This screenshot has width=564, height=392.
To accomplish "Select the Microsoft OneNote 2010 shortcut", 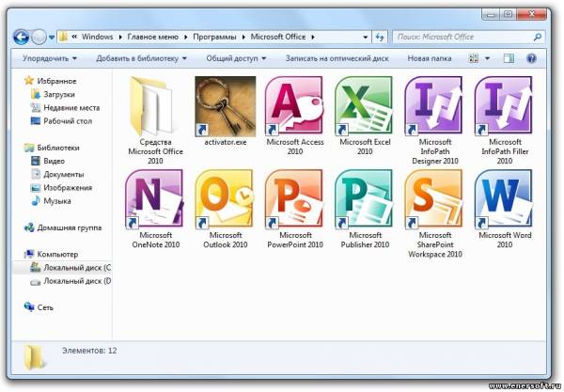I will coord(155,210).
